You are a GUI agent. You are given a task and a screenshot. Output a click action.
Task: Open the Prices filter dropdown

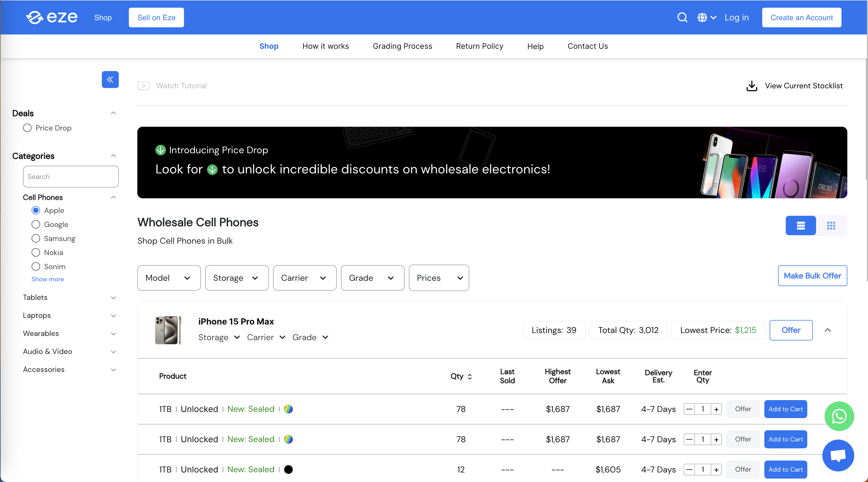click(x=439, y=278)
